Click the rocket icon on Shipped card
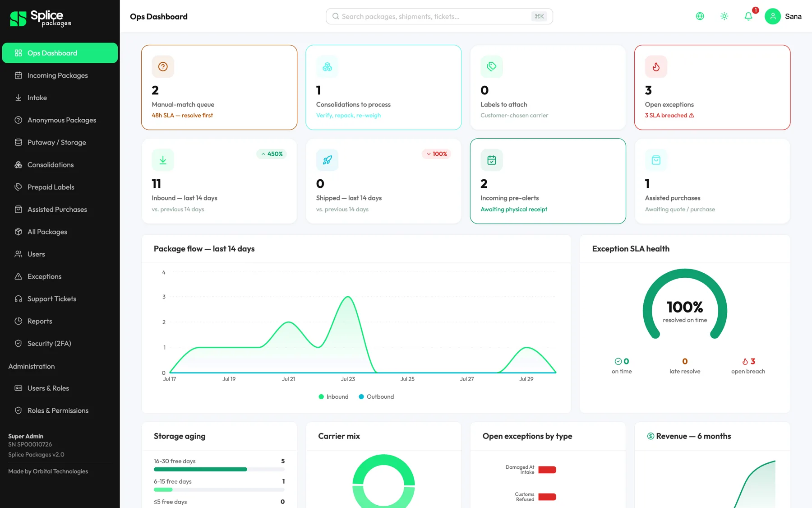This screenshot has height=508, width=812. pos(327,160)
